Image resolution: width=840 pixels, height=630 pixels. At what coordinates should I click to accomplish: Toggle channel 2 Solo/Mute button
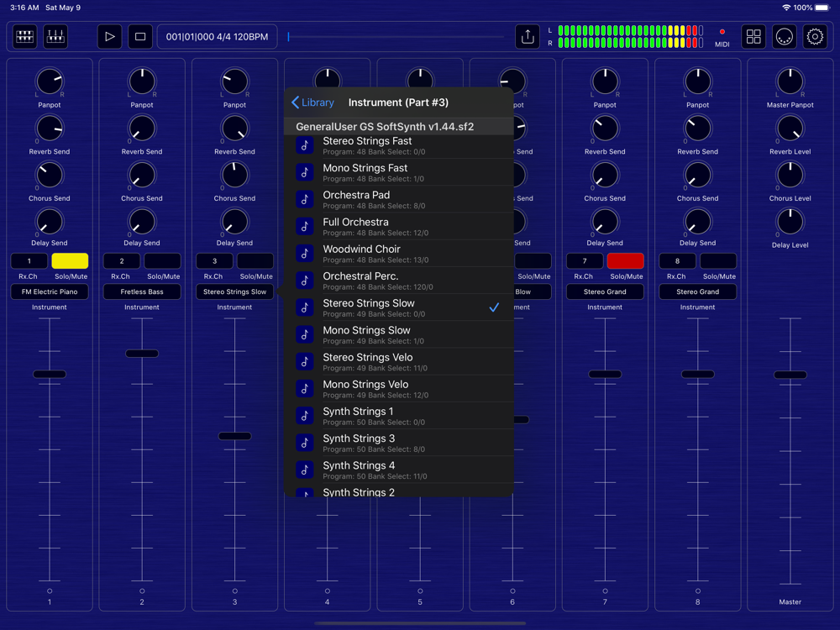tap(163, 261)
